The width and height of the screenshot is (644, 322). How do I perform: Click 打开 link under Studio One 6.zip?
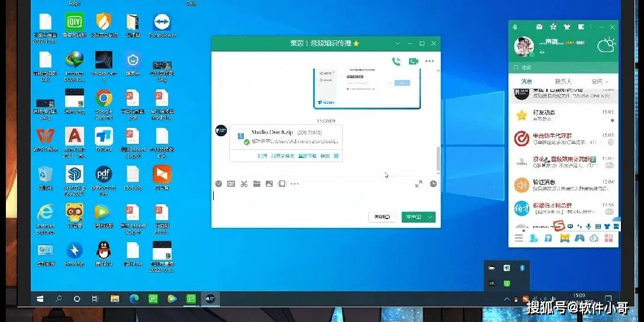(x=263, y=156)
